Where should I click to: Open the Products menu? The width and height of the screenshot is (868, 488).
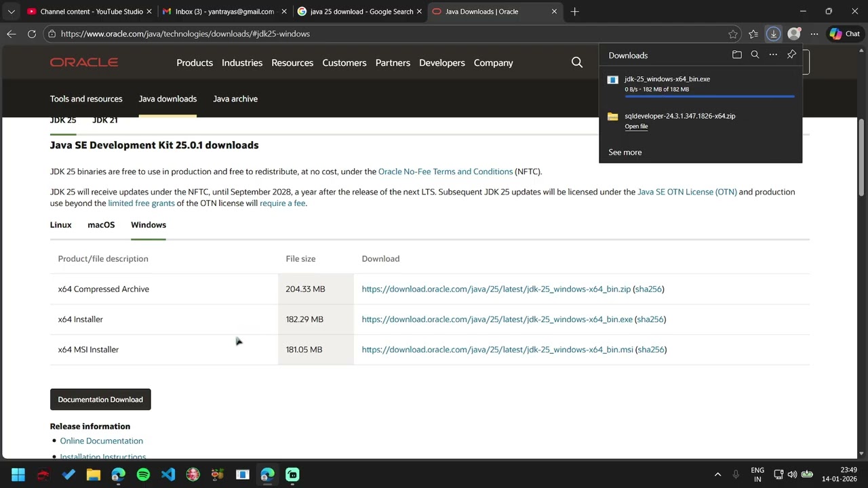pos(195,62)
